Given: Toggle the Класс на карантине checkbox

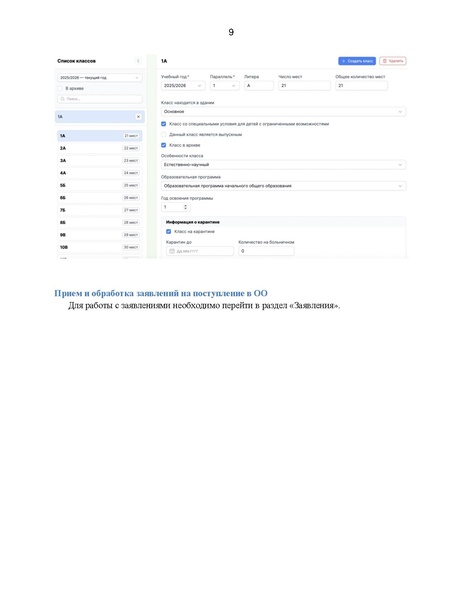Looking at the screenshot, I should pos(168,232).
